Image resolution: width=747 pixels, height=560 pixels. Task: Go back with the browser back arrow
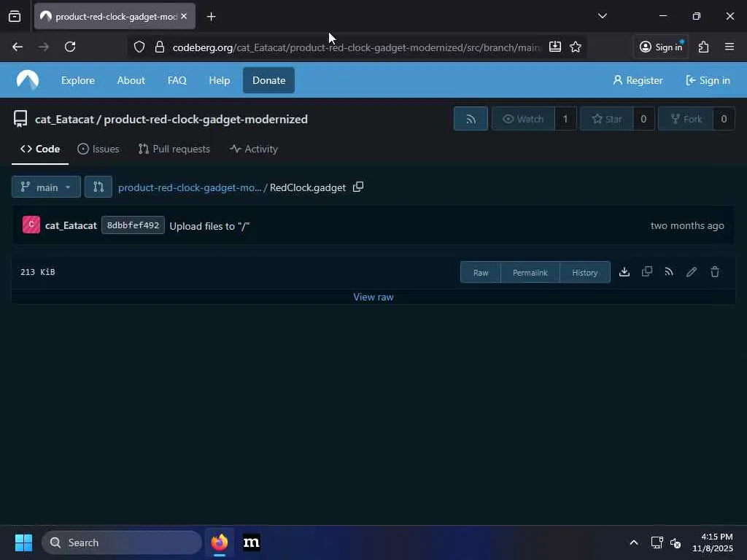click(x=18, y=47)
